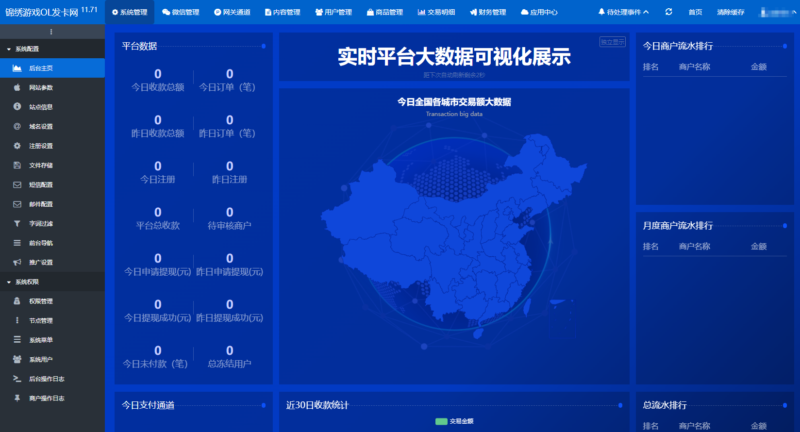Image resolution: width=800 pixels, height=432 pixels.
Task: Click the bell icon for pending events
Action: pyautogui.click(x=602, y=11)
